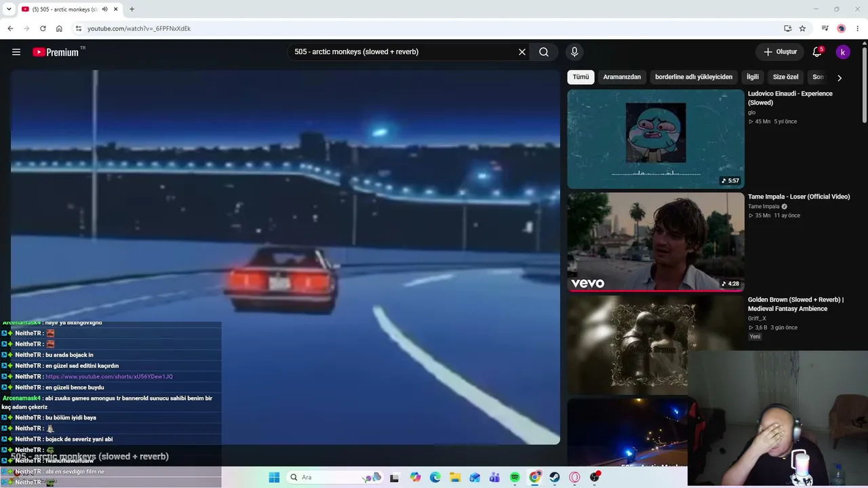
Task: Open the tab search dropdown arrow
Action: pyautogui.click(x=9, y=9)
